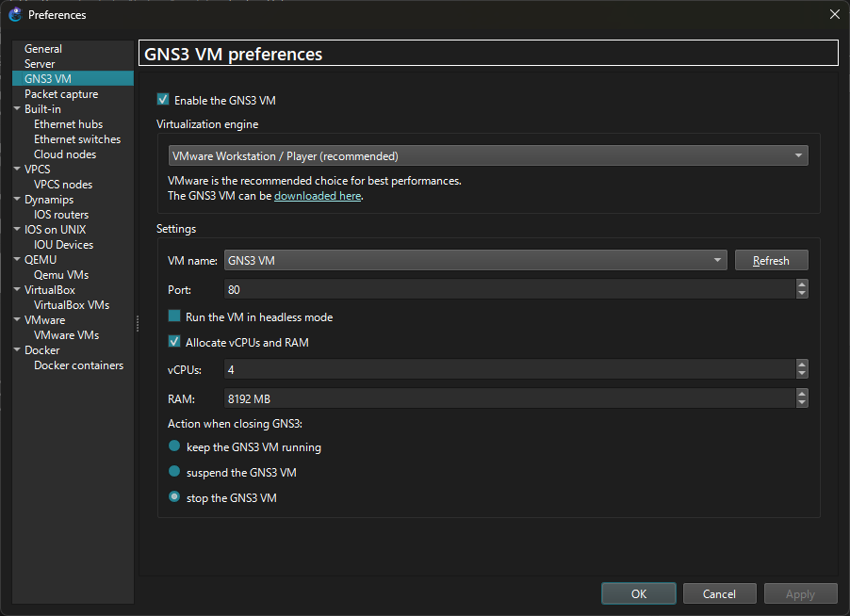850x616 pixels.
Task: Open the VM name dropdown
Action: [475, 261]
